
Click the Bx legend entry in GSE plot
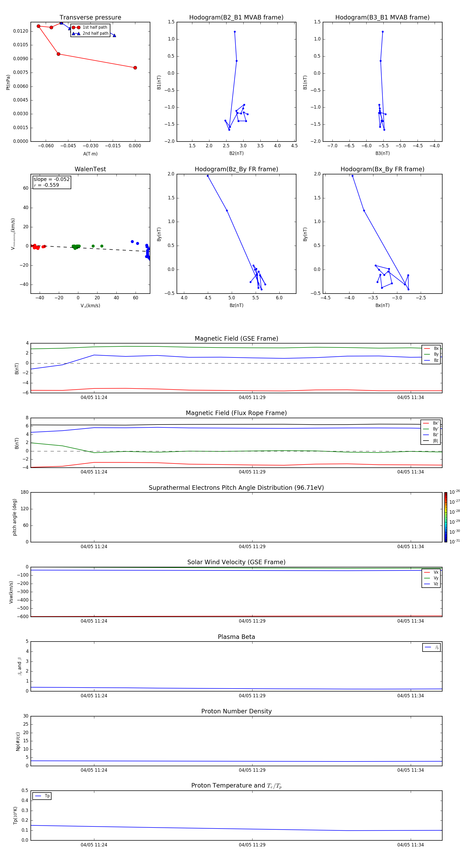tap(431, 349)
